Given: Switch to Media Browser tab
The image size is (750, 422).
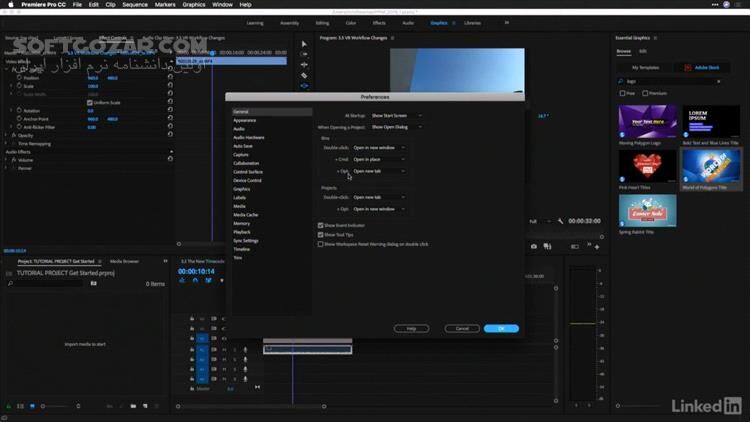Looking at the screenshot, I should (124, 261).
